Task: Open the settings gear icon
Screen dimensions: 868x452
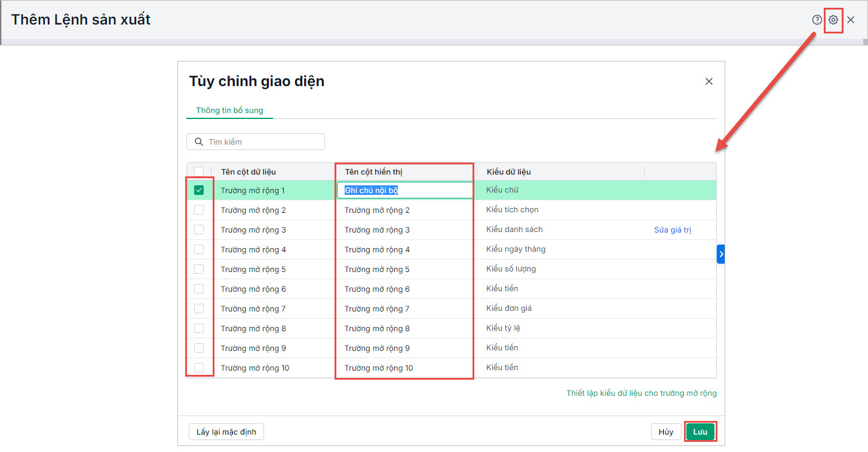Action: (x=833, y=20)
